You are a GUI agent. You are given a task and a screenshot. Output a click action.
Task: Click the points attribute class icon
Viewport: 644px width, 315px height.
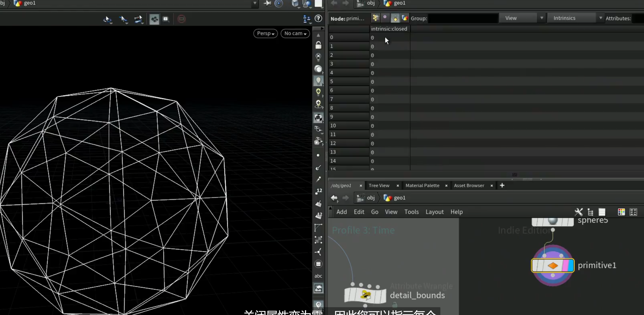[376, 18]
